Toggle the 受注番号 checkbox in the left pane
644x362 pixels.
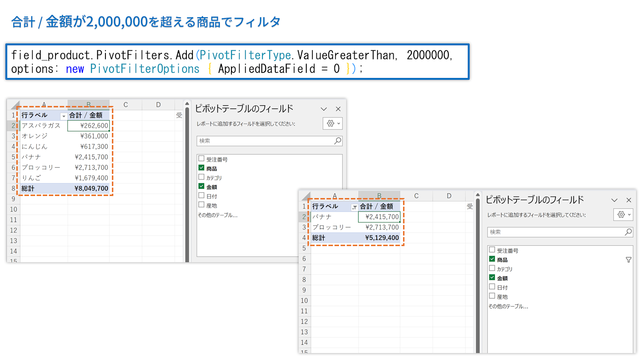201,159
